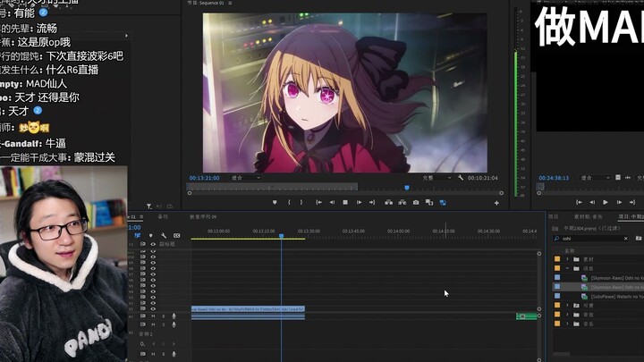The height and width of the screenshot is (362, 644).
Task: Go to In point in Source monitor
Action: tap(579, 202)
